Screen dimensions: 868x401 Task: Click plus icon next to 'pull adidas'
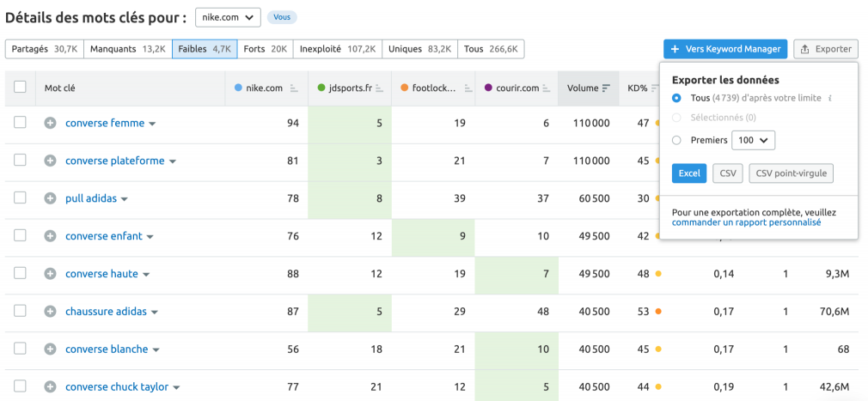pyautogui.click(x=51, y=198)
